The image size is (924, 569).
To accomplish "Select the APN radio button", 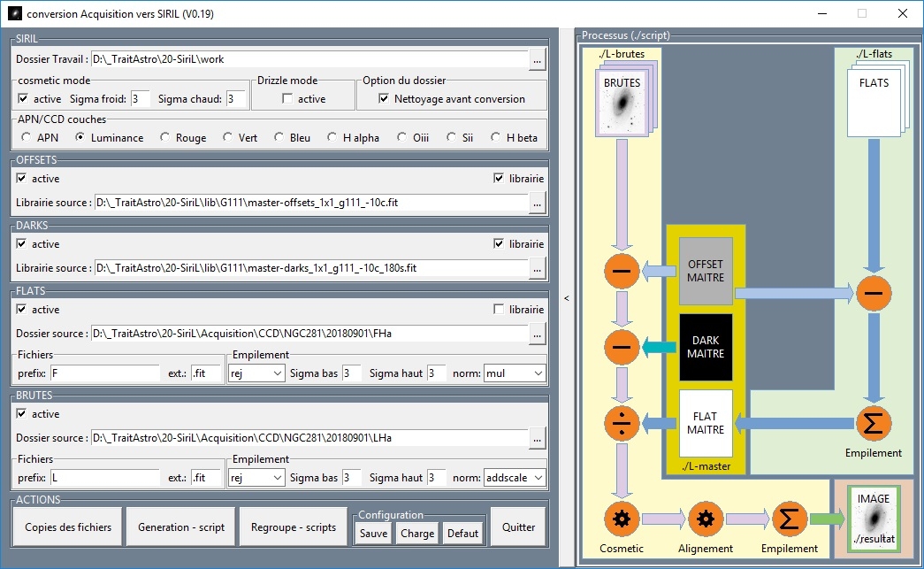I will tap(26, 137).
